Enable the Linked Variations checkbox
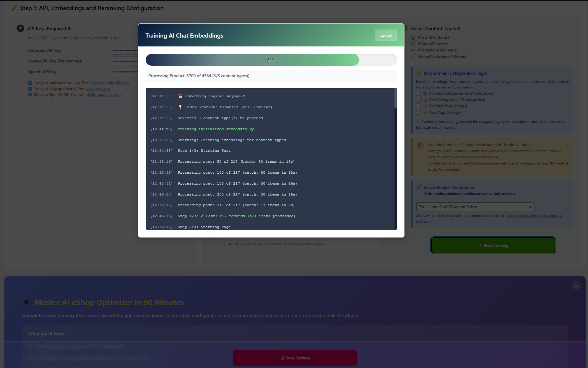The width and height of the screenshot is (588, 368). tap(414, 57)
